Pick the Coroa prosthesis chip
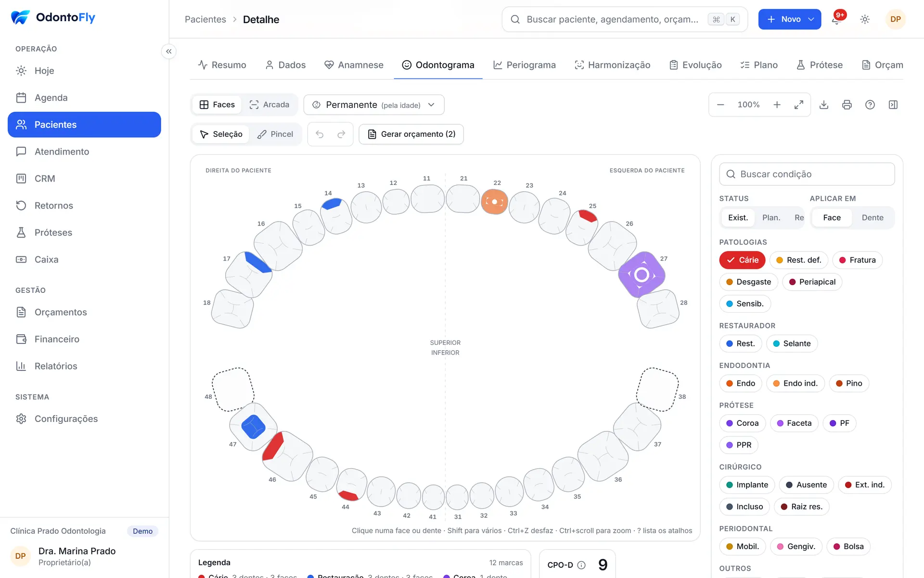The height and width of the screenshot is (578, 924). (742, 423)
